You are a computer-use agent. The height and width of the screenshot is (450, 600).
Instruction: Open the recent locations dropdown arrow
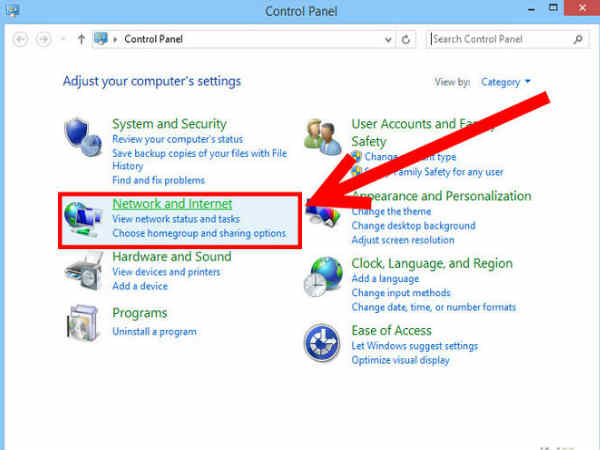click(63, 39)
